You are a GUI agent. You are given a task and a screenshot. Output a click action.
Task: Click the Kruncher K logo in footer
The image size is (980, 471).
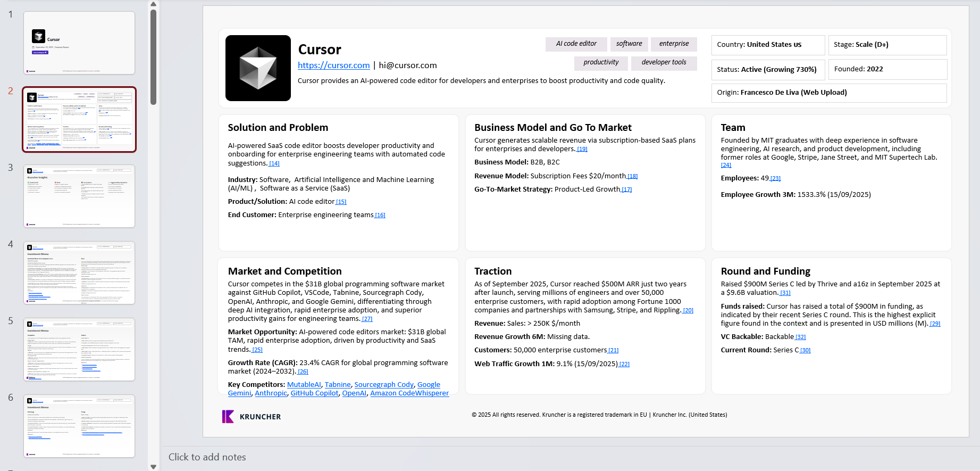[x=228, y=416]
